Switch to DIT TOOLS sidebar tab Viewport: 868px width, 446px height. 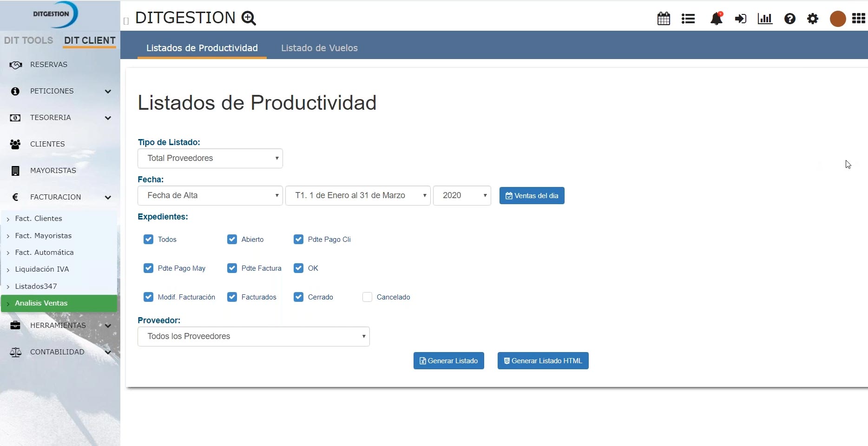[x=29, y=40]
